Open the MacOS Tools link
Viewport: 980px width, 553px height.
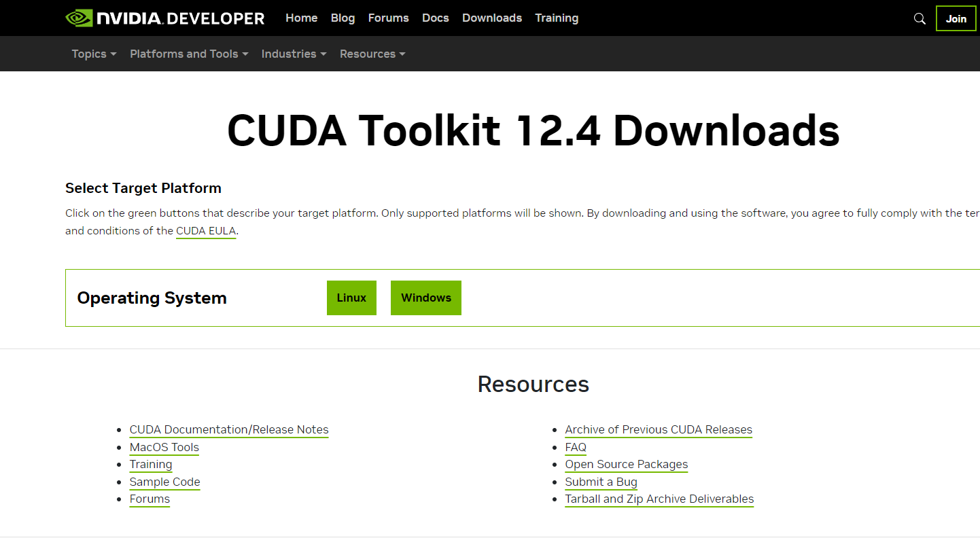[x=164, y=447]
